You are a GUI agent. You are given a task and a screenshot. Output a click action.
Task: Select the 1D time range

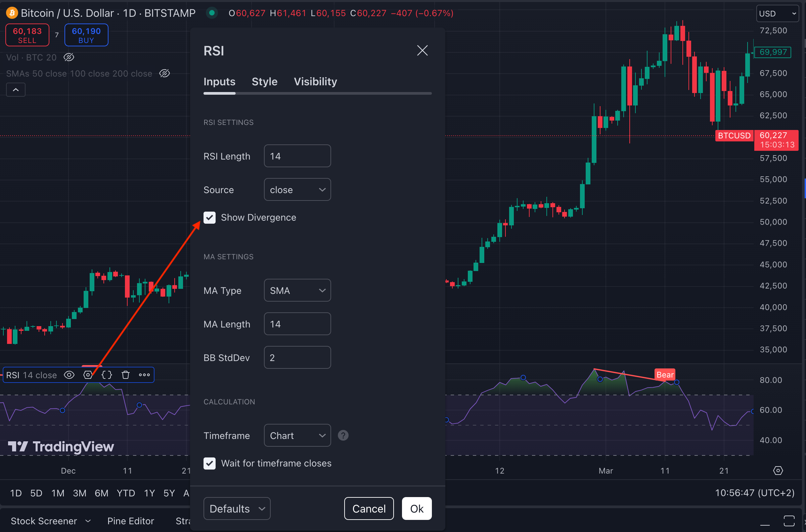pos(15,493)
